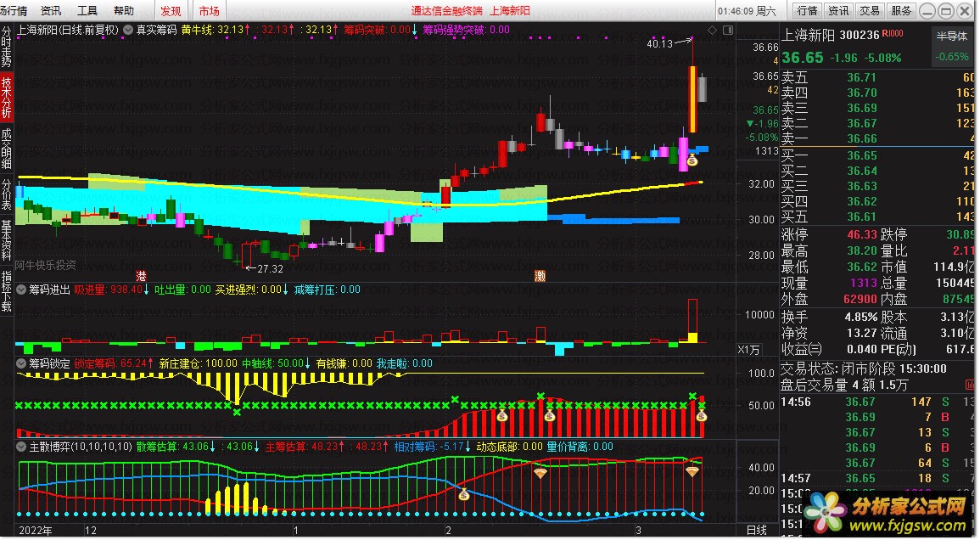
Task: Open the 真实筹码 indicator dropdown arrow
Action: coord(128,30)
